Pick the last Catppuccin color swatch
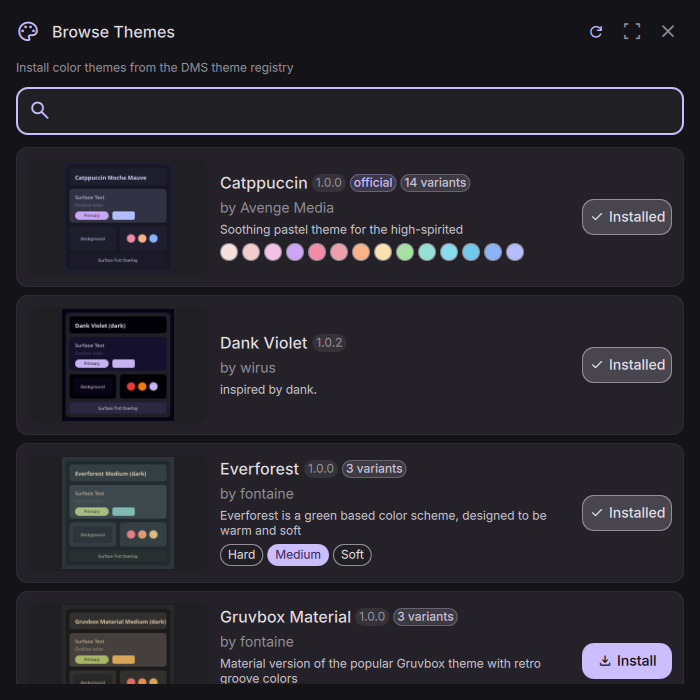 pyautogui.click(x=515, y=252)
